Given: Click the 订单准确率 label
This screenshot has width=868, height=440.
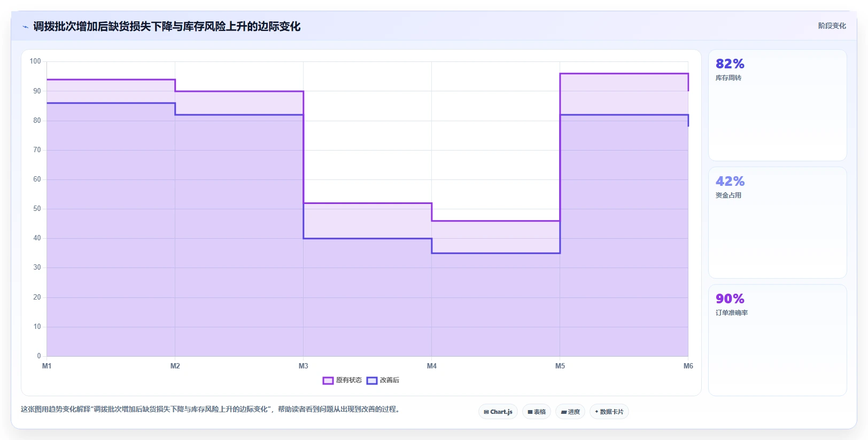Looking at the screenshot, I should pos(732,313).
